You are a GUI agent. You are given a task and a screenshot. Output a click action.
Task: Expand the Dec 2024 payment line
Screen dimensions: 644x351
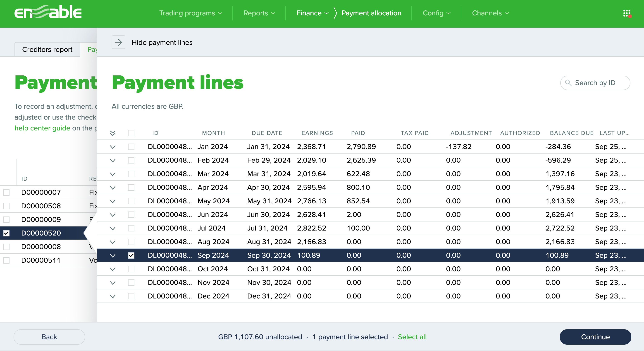[113, 296]
